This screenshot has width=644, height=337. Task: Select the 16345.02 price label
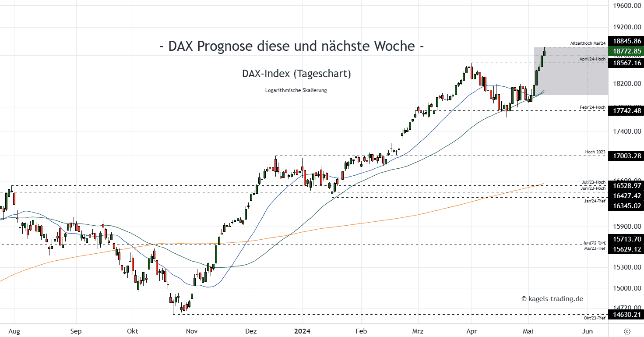pos(626,205)
